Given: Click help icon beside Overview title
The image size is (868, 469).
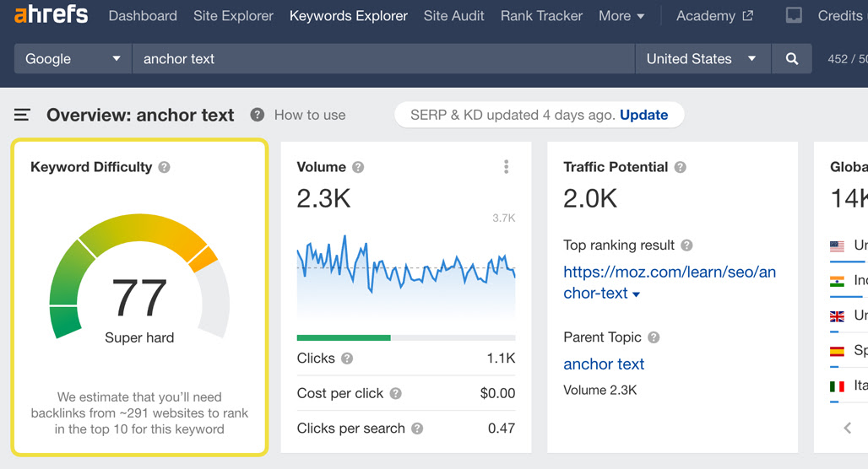Looking at the screenshot, I should [257, 115].
